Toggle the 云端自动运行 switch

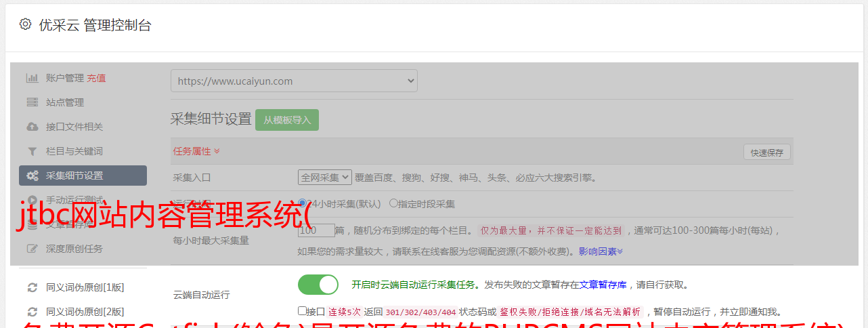tap(318, 285)
